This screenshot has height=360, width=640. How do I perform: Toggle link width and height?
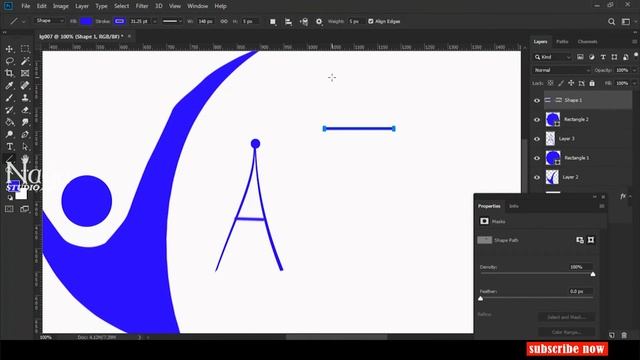point(224,21)
